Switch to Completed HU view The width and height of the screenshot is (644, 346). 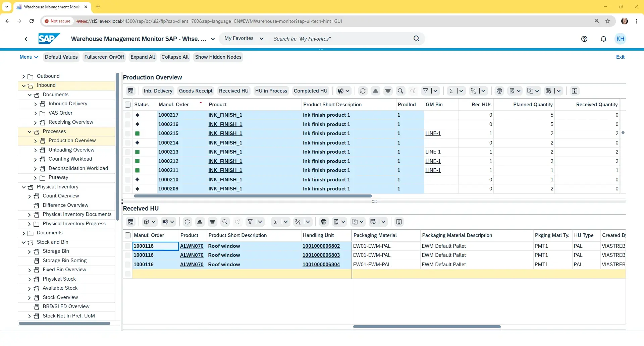click(x=311, y=91)
